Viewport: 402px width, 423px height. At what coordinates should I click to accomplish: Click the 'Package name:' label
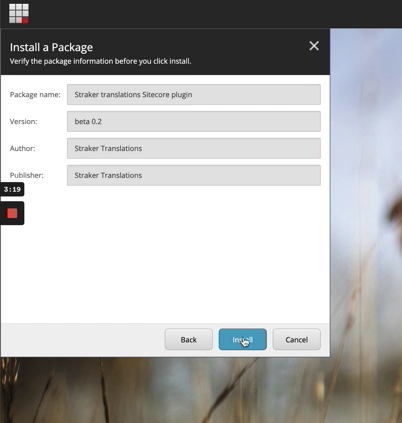click(x=35, y=95)
